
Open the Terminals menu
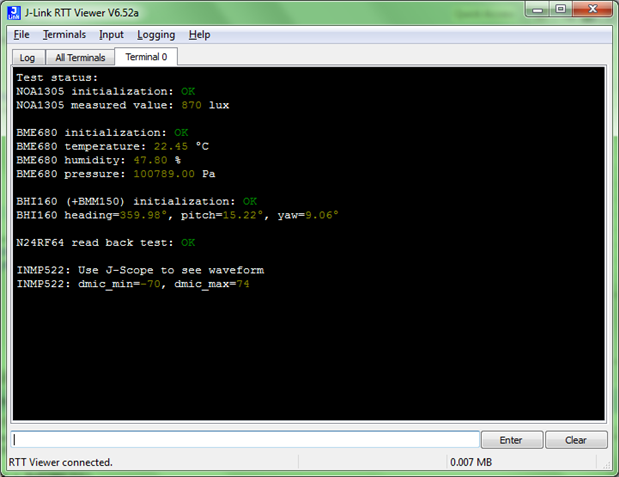64,35
